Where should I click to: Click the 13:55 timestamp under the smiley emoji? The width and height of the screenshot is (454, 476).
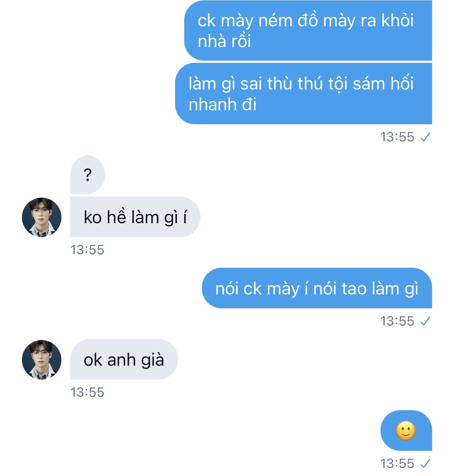[x=397, y=464]
